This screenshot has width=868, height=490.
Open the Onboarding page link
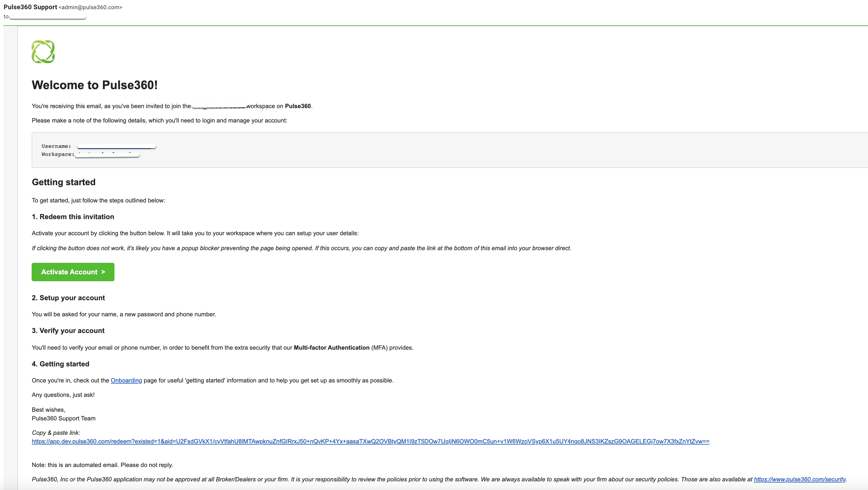pos(126,380)
